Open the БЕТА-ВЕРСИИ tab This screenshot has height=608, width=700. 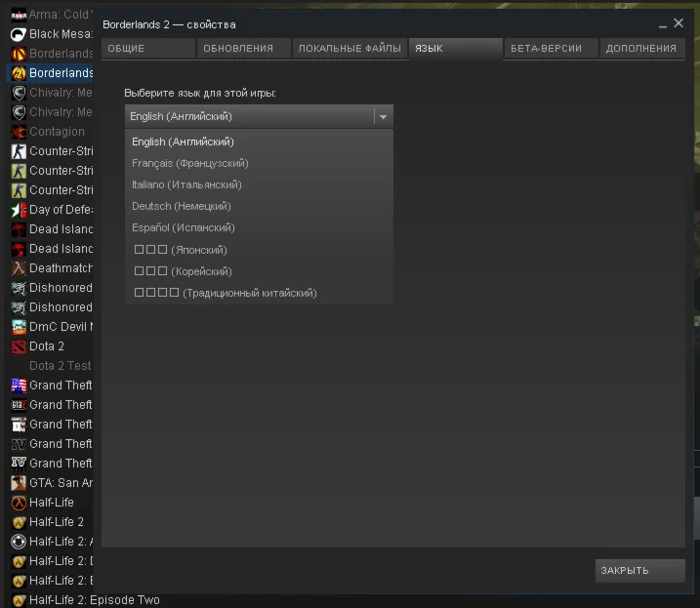click(552, 48)
